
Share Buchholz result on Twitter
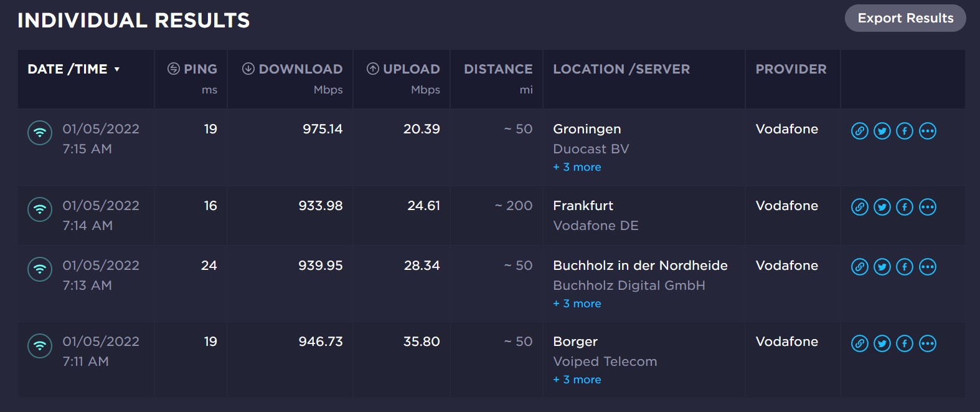click(882, 267)
